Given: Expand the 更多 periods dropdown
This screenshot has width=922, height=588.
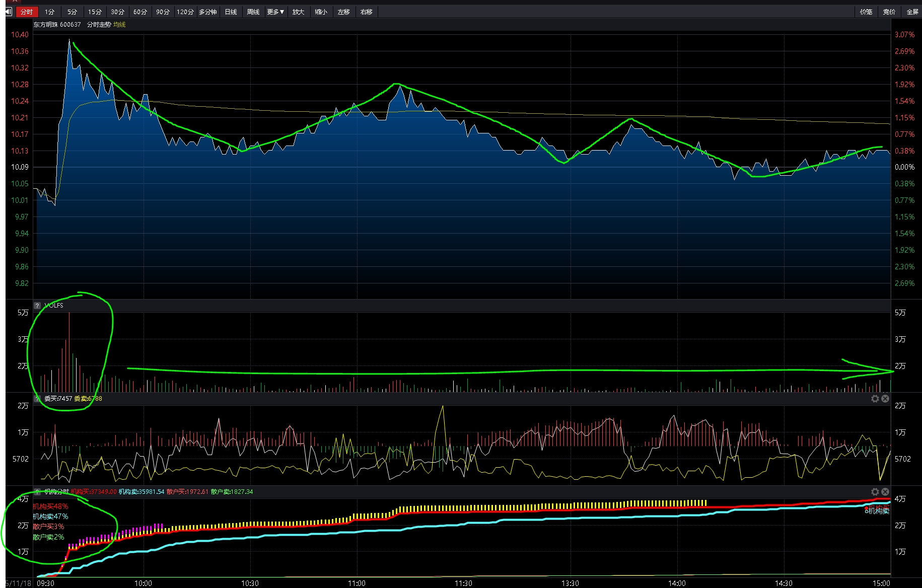Looking at the screenshot, I should pyautogui.click(x=275, y=12).
